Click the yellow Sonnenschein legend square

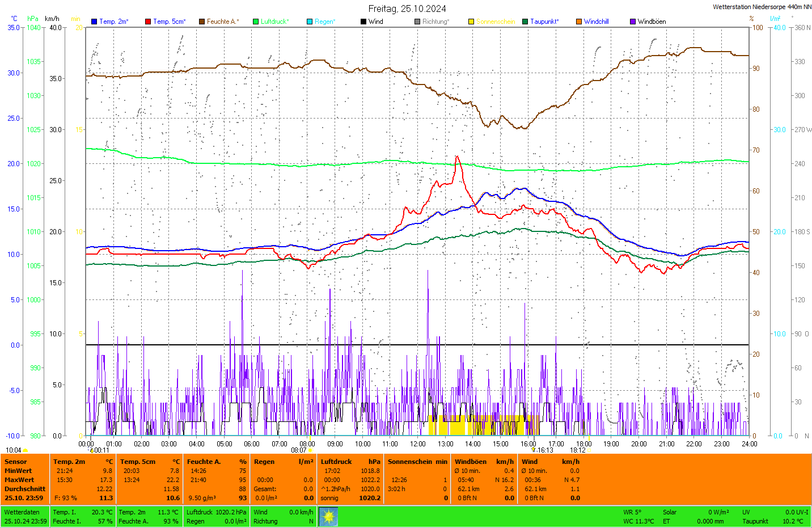pos(471,22)
